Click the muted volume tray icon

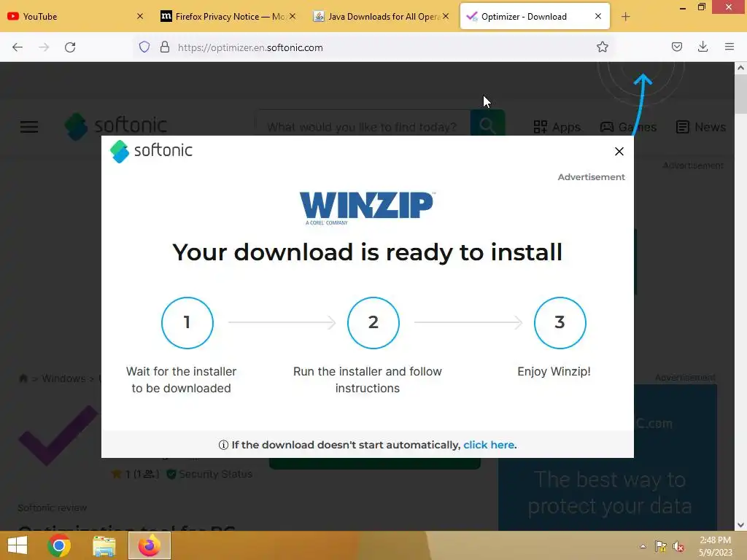tap(678, 546)
